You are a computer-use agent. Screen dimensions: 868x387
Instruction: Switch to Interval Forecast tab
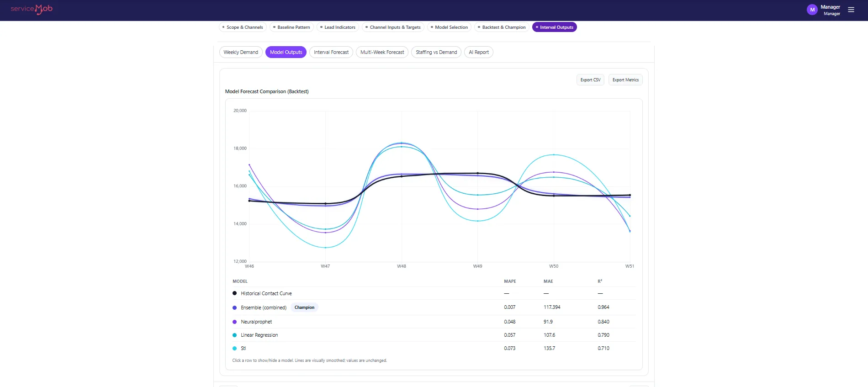click(331, 52)
